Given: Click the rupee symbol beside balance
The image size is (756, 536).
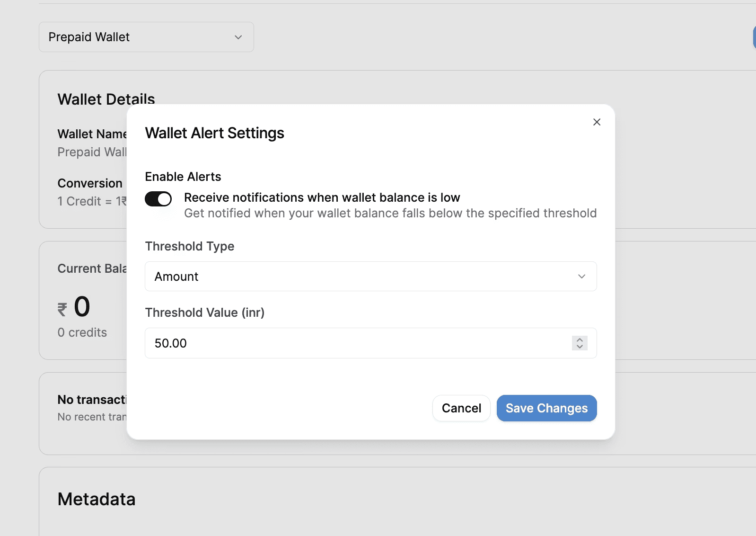Looking at the screenshot, I should tap(62, 310).
